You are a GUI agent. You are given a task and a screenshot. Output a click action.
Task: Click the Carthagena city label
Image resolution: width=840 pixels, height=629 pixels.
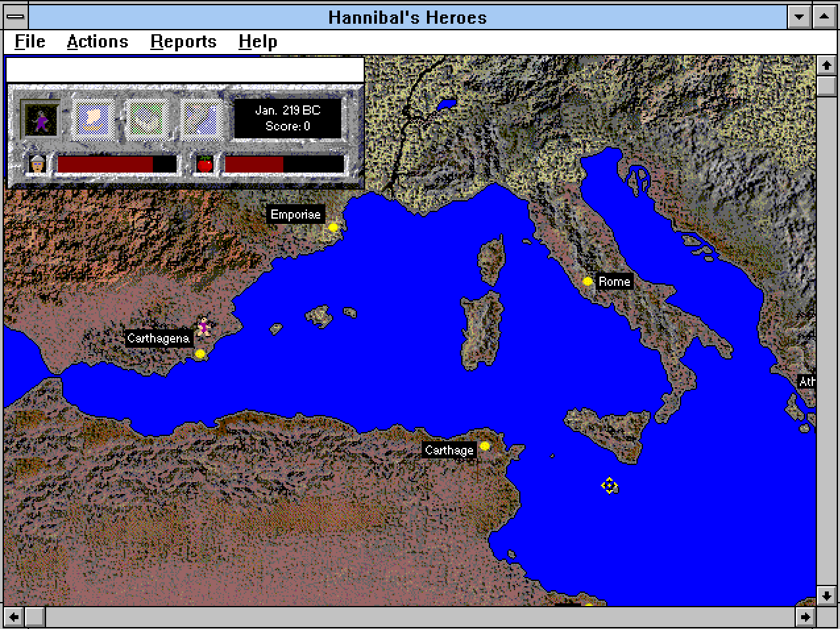click(x=158, y=339)
